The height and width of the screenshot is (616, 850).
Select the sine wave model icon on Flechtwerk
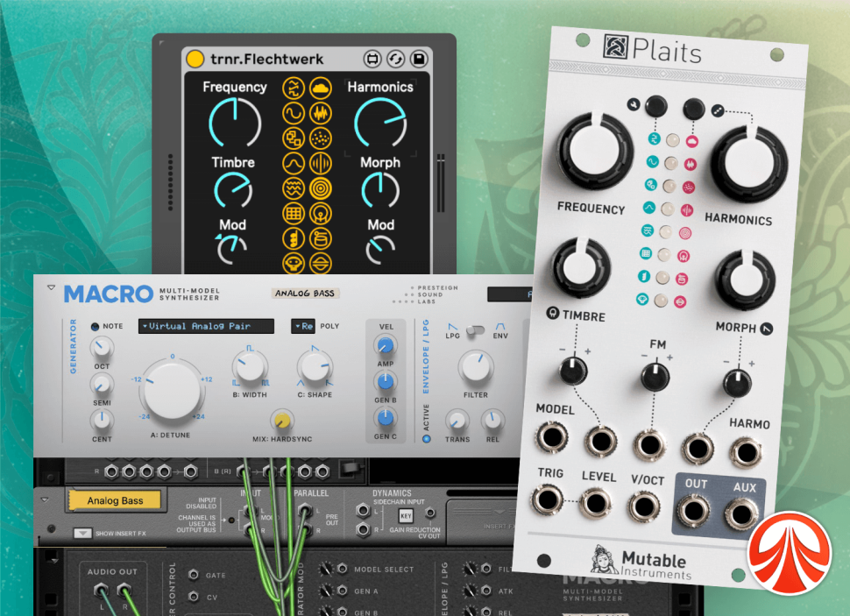[x=293, y=113]
